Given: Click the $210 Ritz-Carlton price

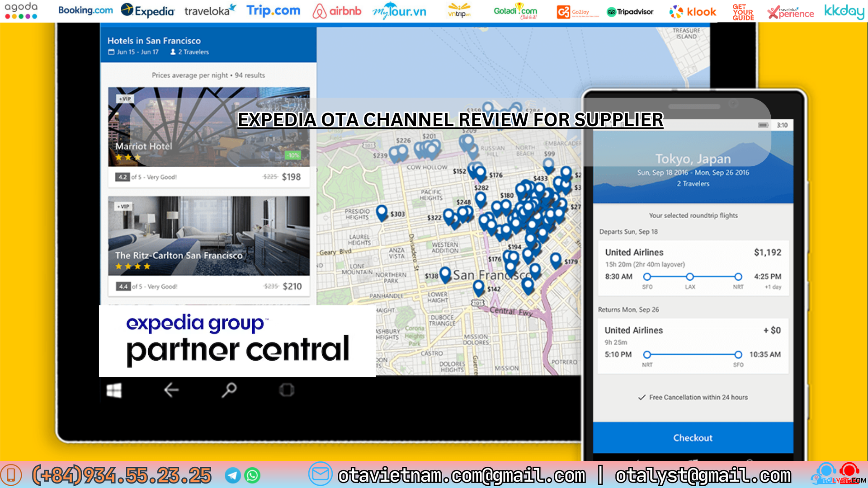Looking at the screenshot, I should pos(292,286).
